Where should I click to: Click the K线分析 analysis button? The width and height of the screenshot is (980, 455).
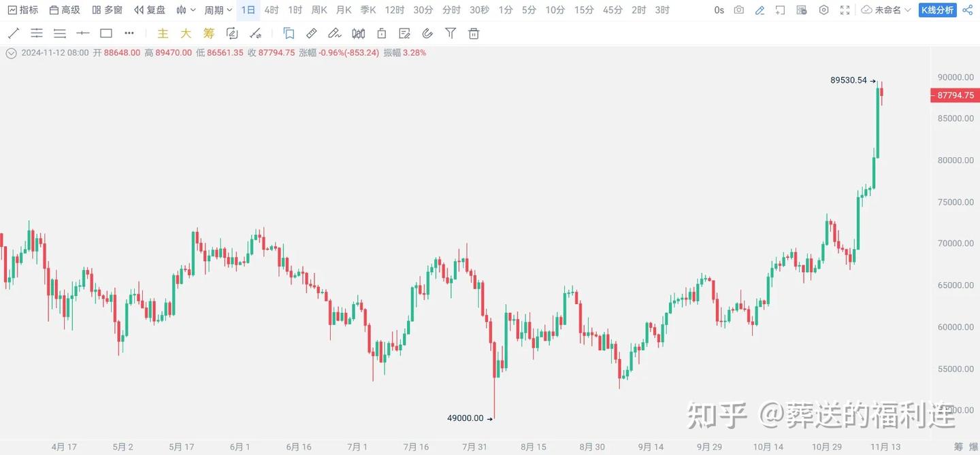[x=936, y=10]
